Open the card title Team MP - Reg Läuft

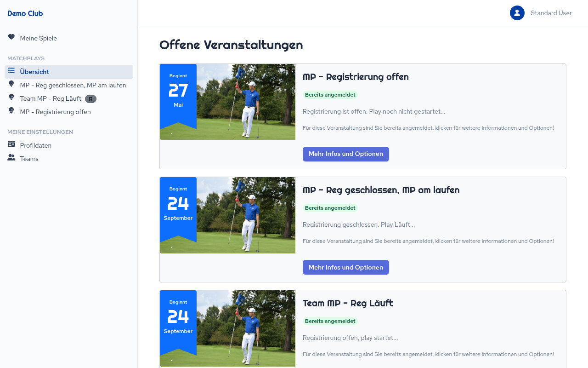(348, 303)
